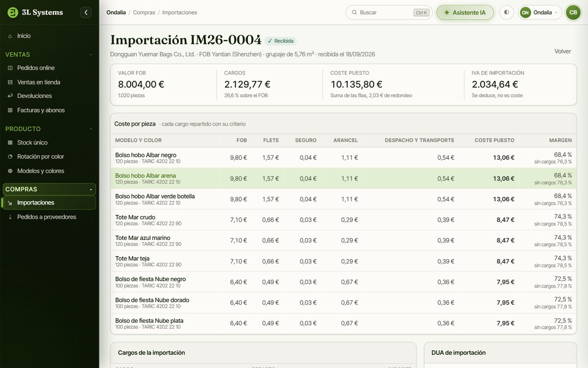Click the search magnifier icon
This screenshot has height=368, width=588.
[x=354, y=12]
